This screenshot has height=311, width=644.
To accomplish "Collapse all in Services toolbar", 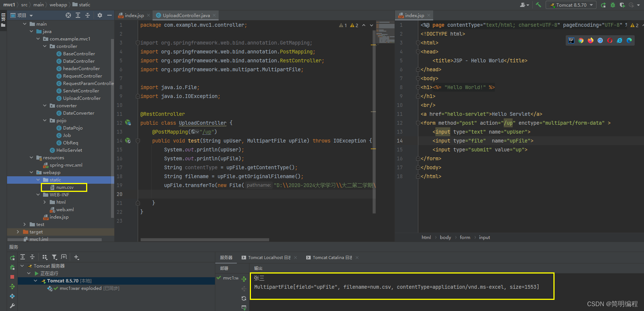I will 32,257.
